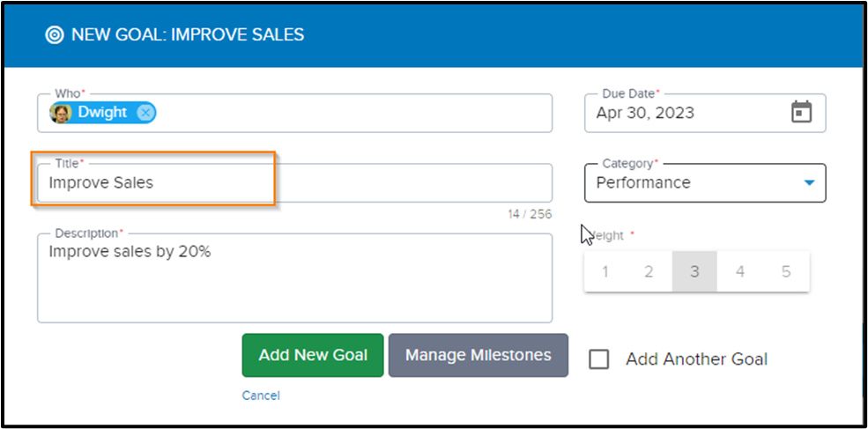Set weight to 4
The width and height of the screenshot is (868, 429).
[x=740, y=272]
